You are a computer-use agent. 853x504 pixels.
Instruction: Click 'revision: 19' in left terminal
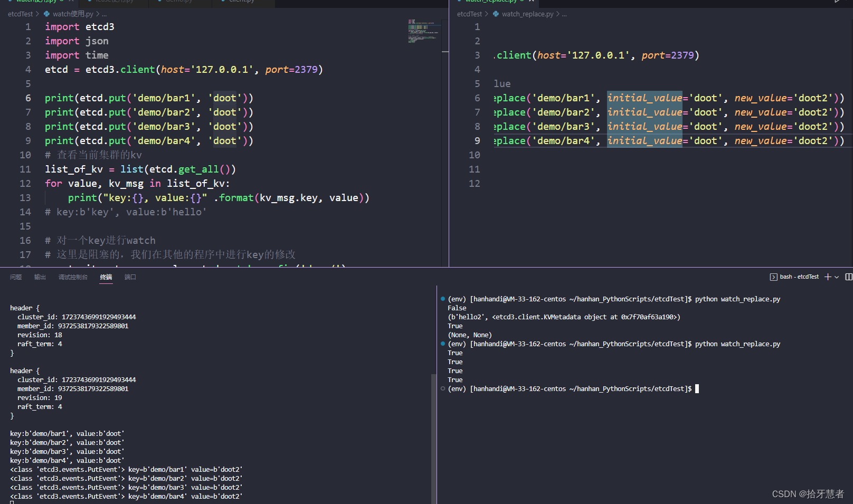tap(40, 398)
